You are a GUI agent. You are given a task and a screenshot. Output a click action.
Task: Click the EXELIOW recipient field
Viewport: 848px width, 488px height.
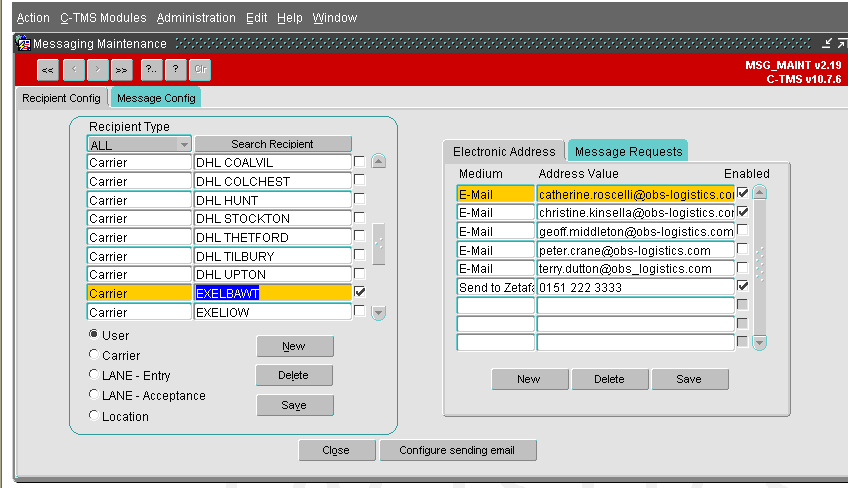(273, 312)
